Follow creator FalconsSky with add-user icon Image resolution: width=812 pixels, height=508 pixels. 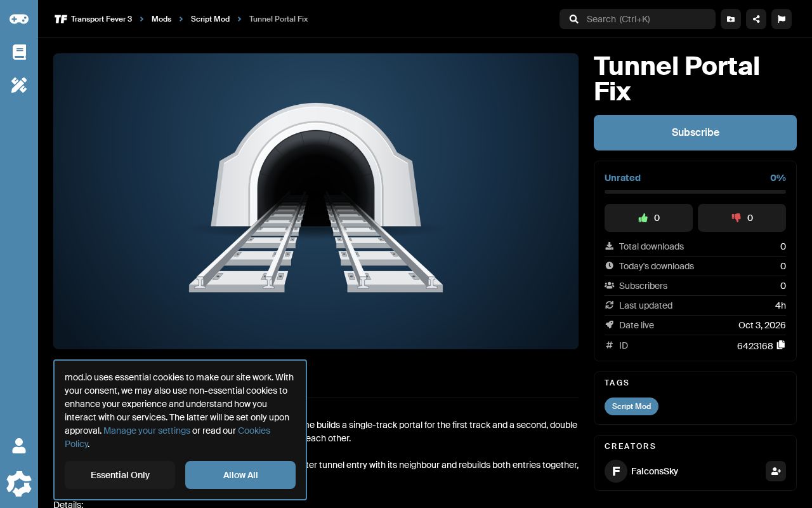(776, 471)
